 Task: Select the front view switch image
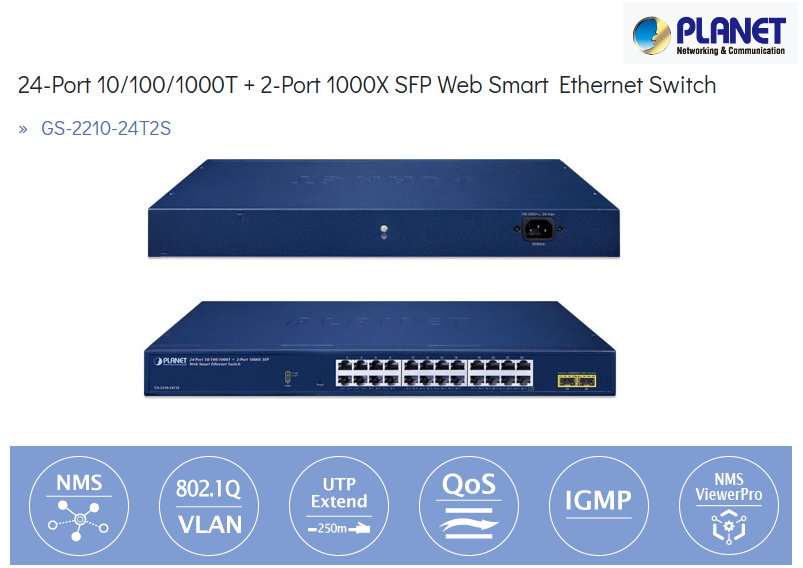[x=380, y=348]
